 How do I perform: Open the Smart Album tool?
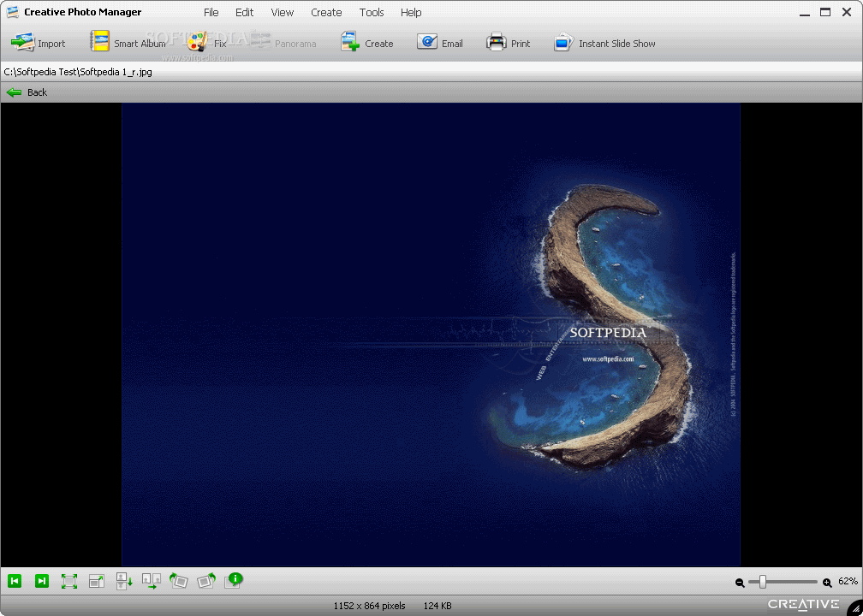tap(128, 44)
